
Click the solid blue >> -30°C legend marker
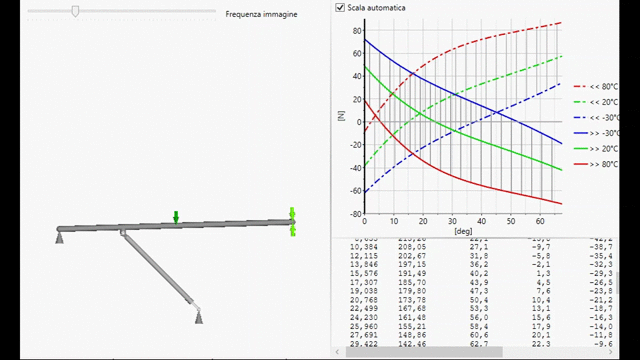point(580,133)
